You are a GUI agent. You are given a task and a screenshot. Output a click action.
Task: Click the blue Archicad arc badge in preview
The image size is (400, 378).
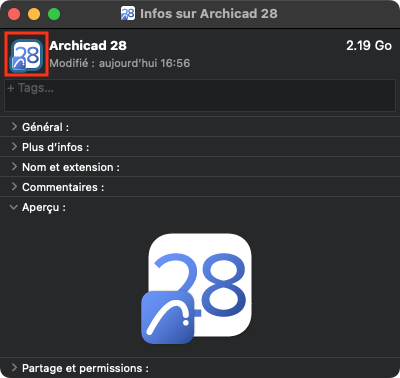(168, 317)
